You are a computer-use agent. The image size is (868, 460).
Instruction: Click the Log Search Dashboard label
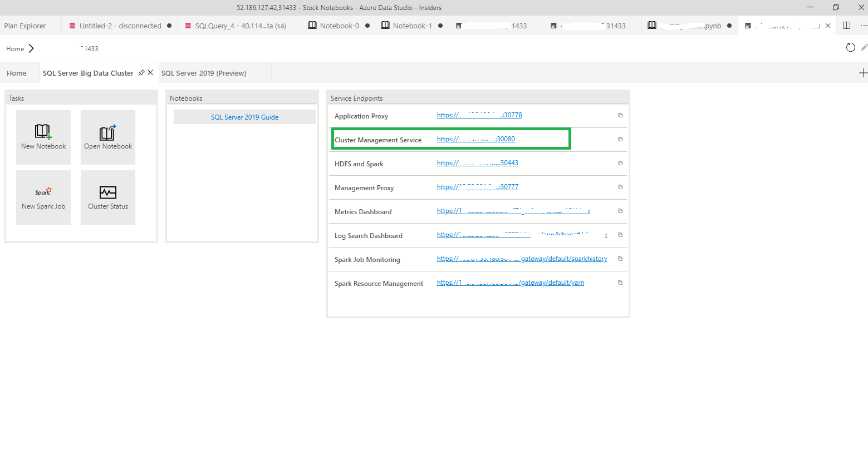369,236
